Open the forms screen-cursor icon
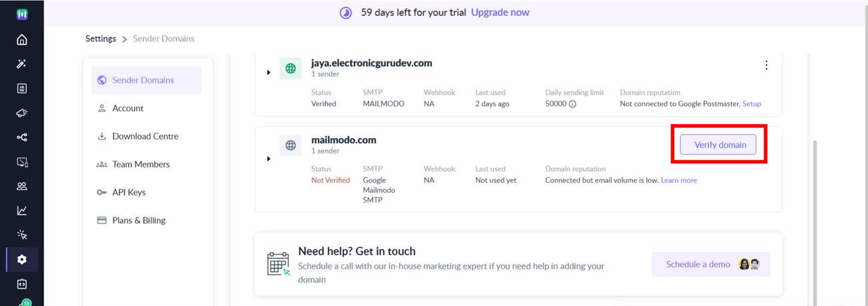868x306 pixels. 22,162
